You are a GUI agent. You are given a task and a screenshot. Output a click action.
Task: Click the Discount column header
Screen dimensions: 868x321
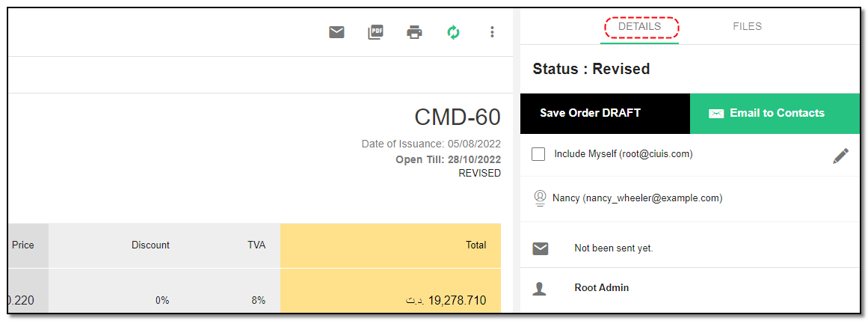[150, 245]
